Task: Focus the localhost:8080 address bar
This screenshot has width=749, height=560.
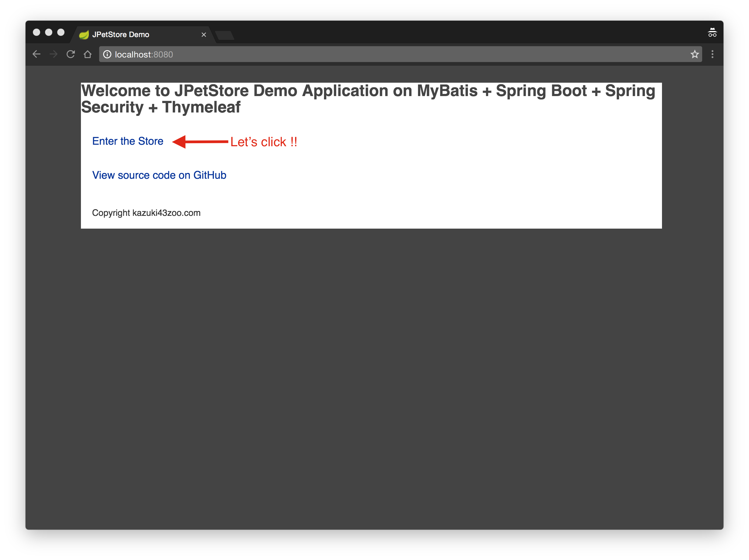Action: tap(372, 54)
